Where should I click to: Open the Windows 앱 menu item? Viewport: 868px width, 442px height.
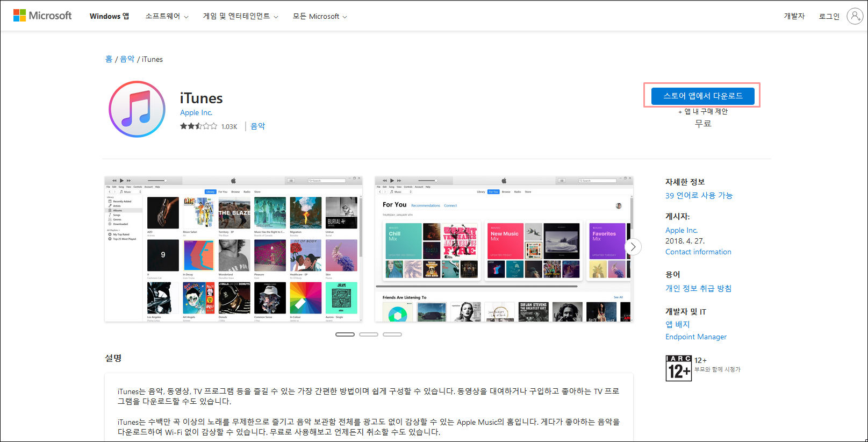click(x=110, y=16)
